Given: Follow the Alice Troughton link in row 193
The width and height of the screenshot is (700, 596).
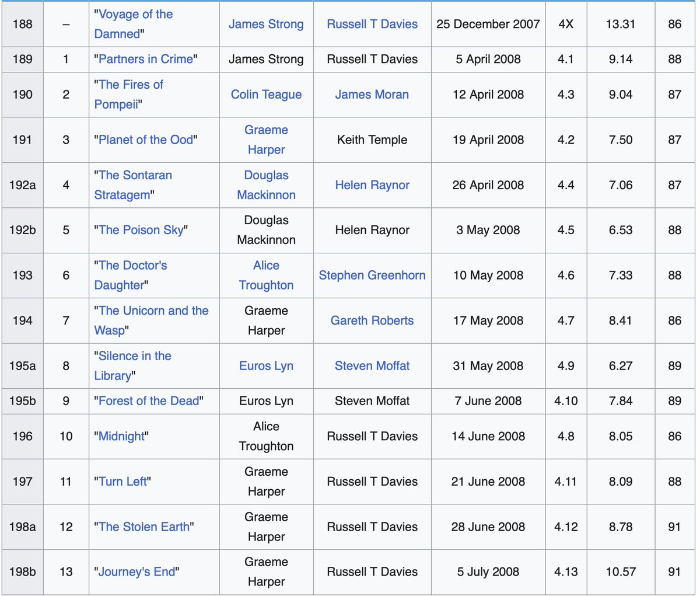Looking at the screenshot, I should (x=266, y=276).
